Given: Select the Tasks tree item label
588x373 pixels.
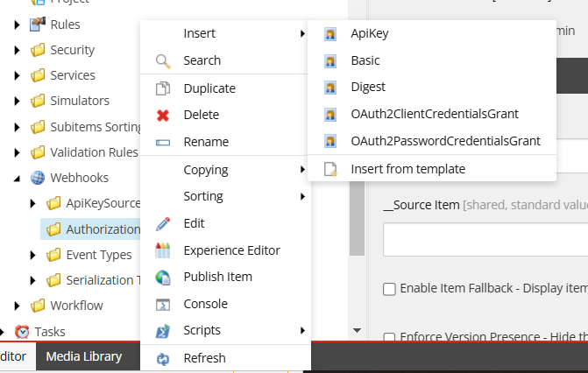Looking at the screenshot, I should tap(50, 332).
